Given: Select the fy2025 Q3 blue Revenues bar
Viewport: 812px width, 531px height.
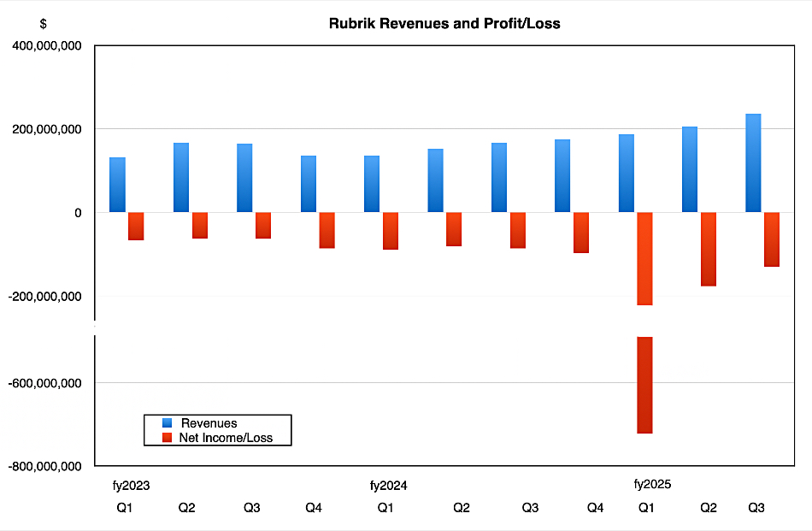Looking at the screenshot, I should (x=754, y=163).
